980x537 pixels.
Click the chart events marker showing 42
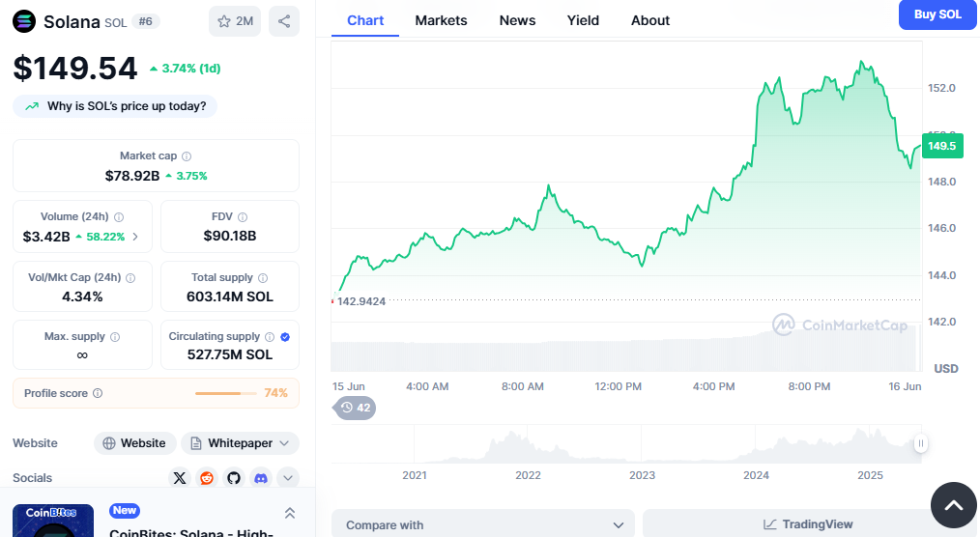pyautogui.click(x=355, y=408)
